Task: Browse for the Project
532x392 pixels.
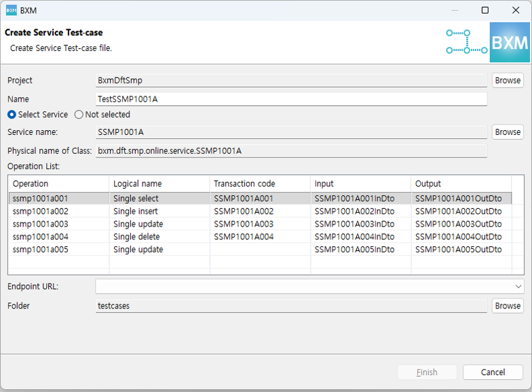Action: click(x=508, y=80)
